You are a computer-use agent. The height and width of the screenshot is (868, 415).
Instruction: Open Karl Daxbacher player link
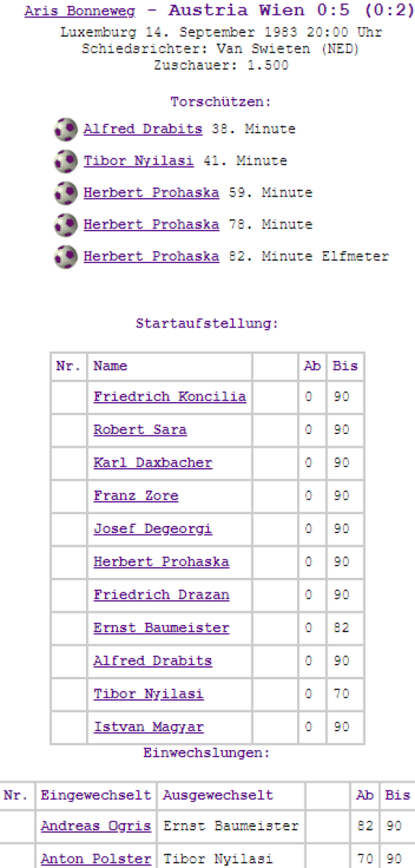pyautogui.click(x=153, y=463)
